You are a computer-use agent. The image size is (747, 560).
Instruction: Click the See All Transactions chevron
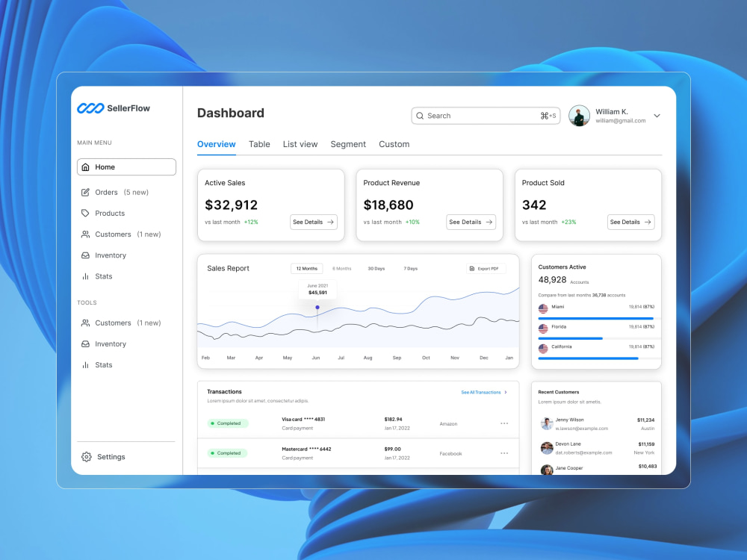pos(506,393)
